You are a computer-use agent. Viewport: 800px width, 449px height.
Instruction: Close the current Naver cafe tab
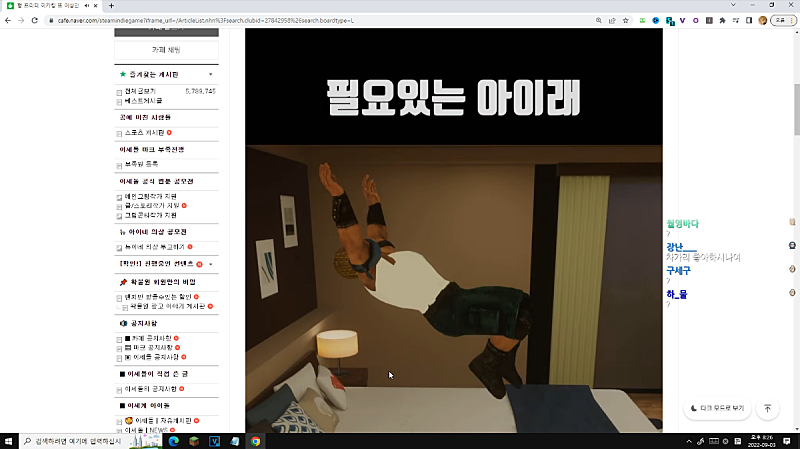coord(95,6)
